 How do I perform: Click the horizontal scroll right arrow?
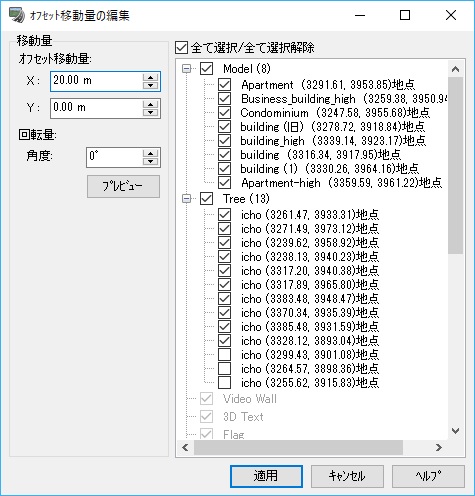(x=439, y=447)
